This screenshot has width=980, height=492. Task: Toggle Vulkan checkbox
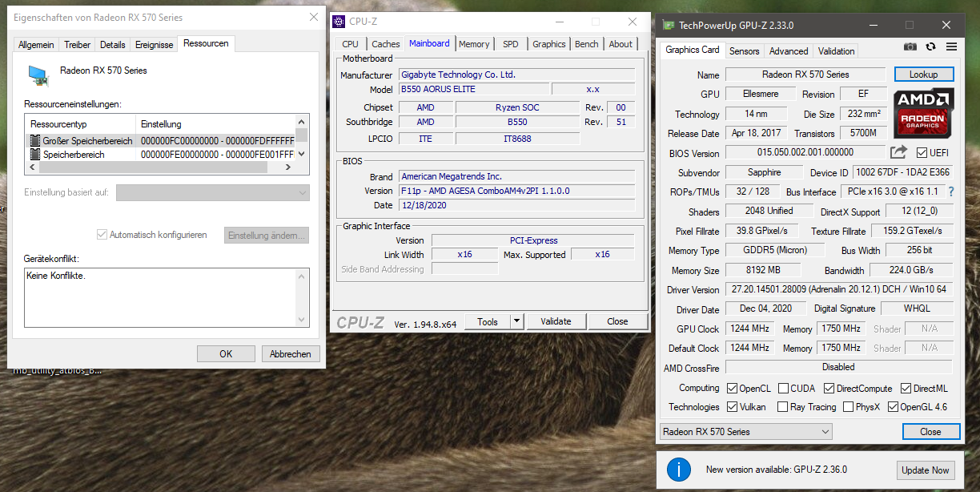coord(732,406)
